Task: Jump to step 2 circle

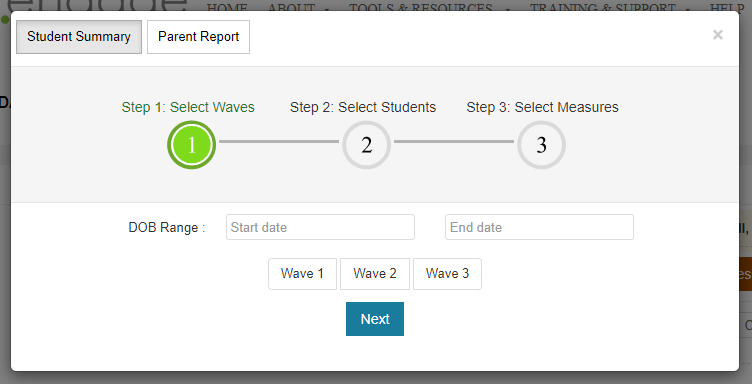Action: 366,145
